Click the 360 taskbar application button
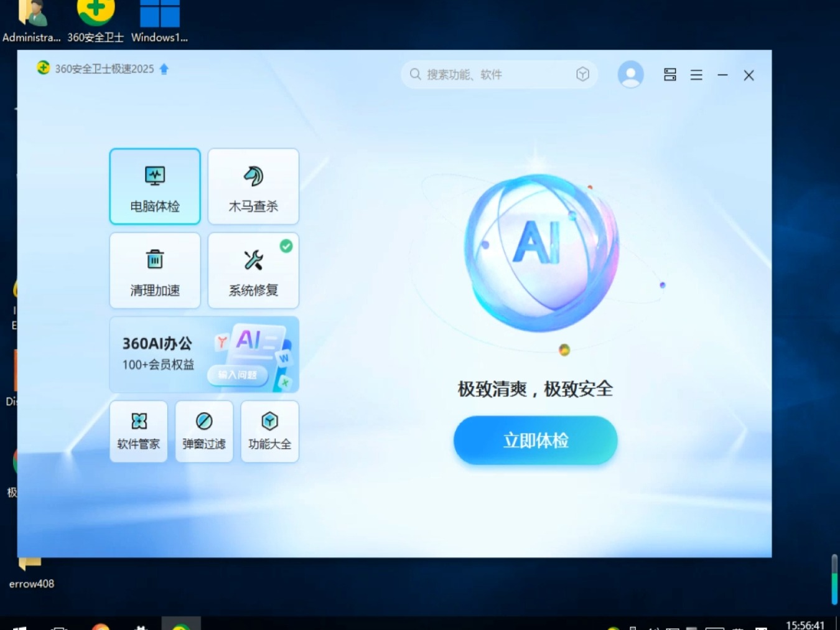This screenshot has height=630, width=840. pos(181,624)
